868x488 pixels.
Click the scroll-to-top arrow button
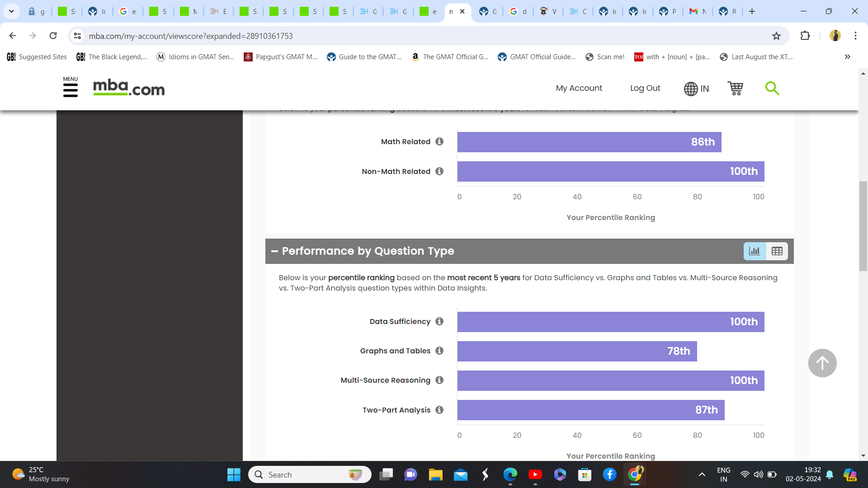(x=822, y=363)
